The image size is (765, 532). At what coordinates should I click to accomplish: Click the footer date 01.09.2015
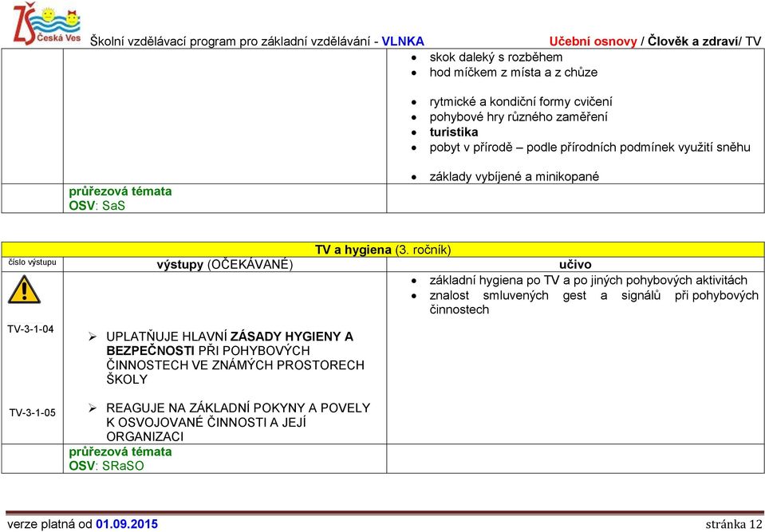[127, 524]
